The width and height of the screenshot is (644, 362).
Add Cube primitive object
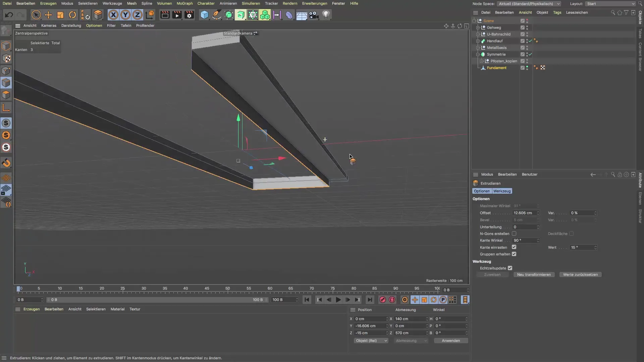click(204, 15)
